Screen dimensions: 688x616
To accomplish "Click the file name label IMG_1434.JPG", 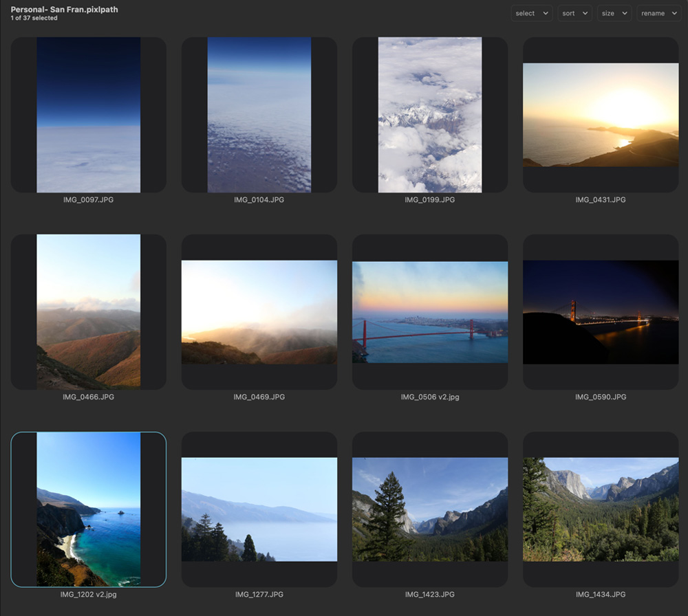I will [601, 595].
